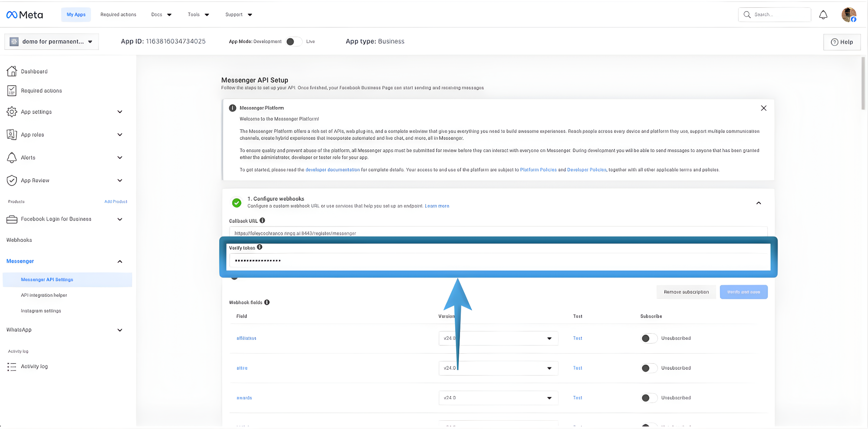Image resolution: width=868 pixels, height=430 pixels.
Task: Click the Facebook Login for Business briefcase icon
Action: pos(11,219)
